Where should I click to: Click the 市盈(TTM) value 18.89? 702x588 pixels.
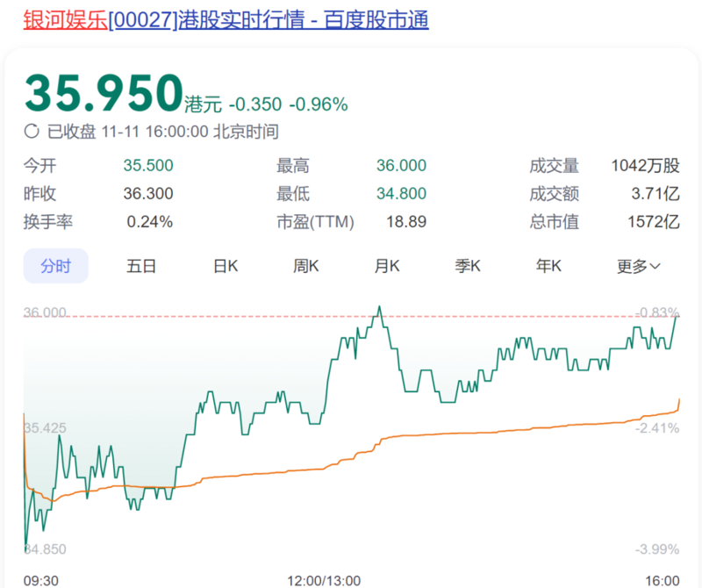tap(406, 222)
